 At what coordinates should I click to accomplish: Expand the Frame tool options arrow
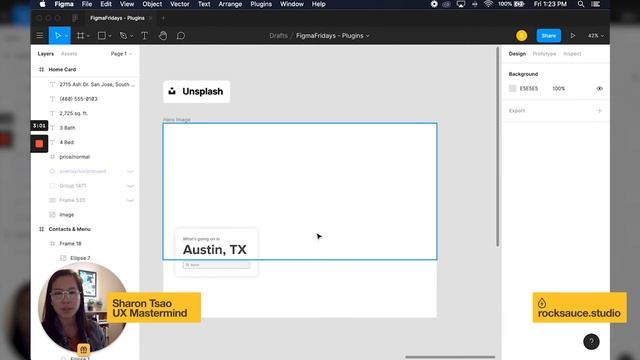(88, 36)
